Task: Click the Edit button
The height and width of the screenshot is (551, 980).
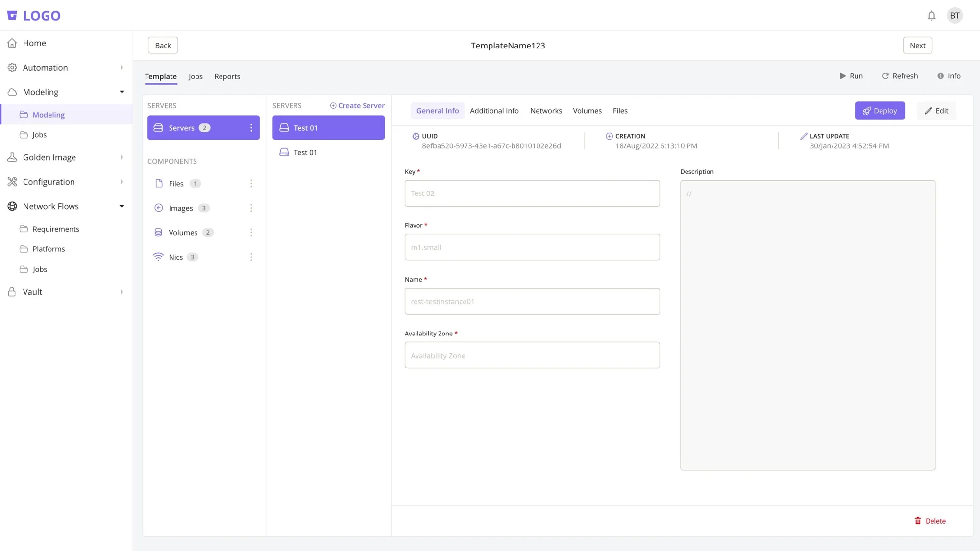Action: click(936, 111)
